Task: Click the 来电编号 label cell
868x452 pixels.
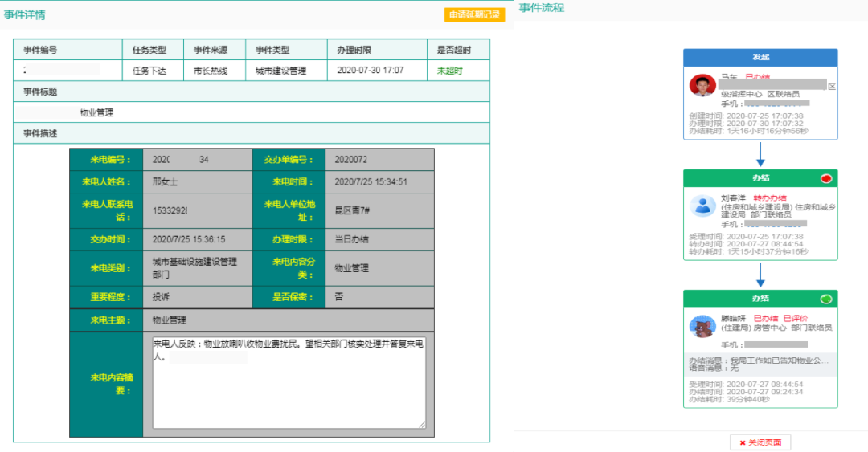Action: pyautogui.click(x=106, y=159)
